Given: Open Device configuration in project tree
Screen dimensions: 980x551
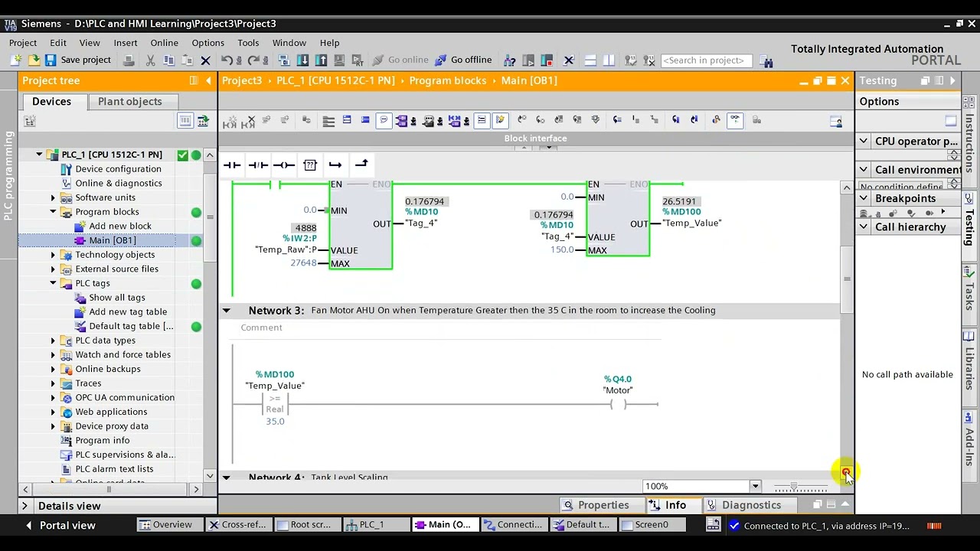Looking at the screenshot, I should 118,169.
